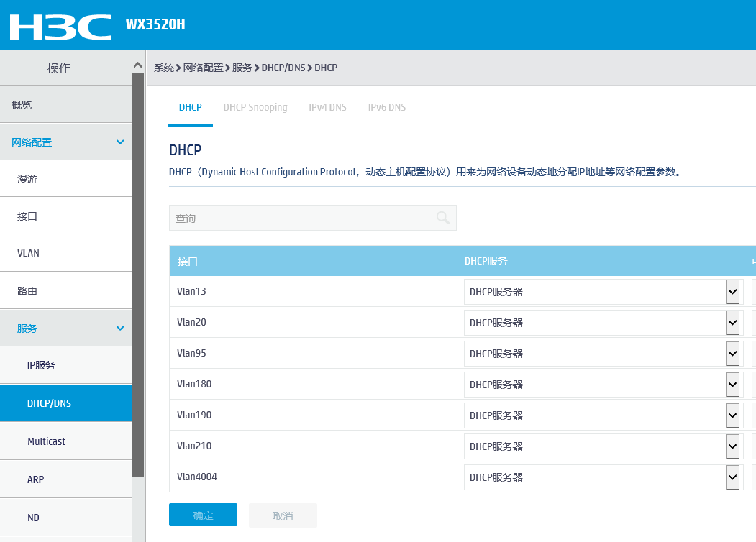The width and height of the screenshot is (756, 542).
Task: Click the 取消 cancel button
Action: (x=283, y=515)
